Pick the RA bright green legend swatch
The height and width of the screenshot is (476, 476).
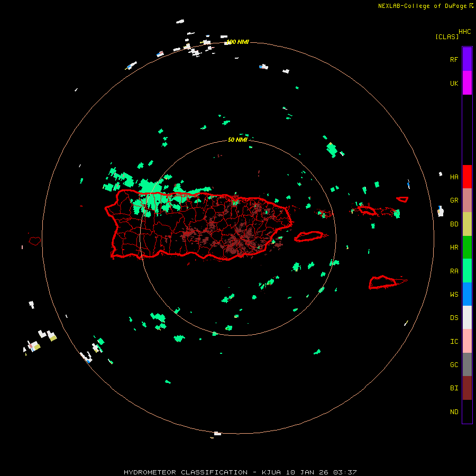coord(467,271)
